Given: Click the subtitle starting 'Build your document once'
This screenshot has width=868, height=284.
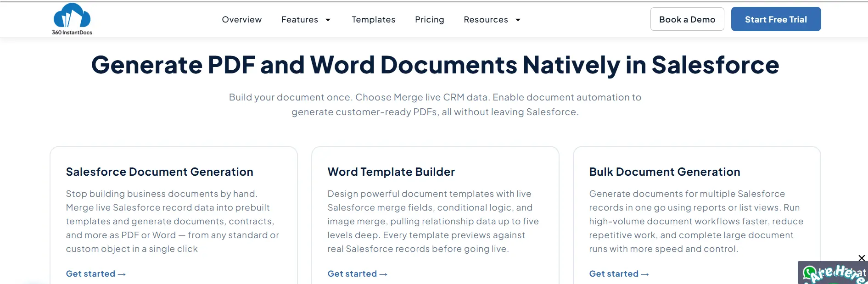Looking at the screenshot, I should click(435, 105).
